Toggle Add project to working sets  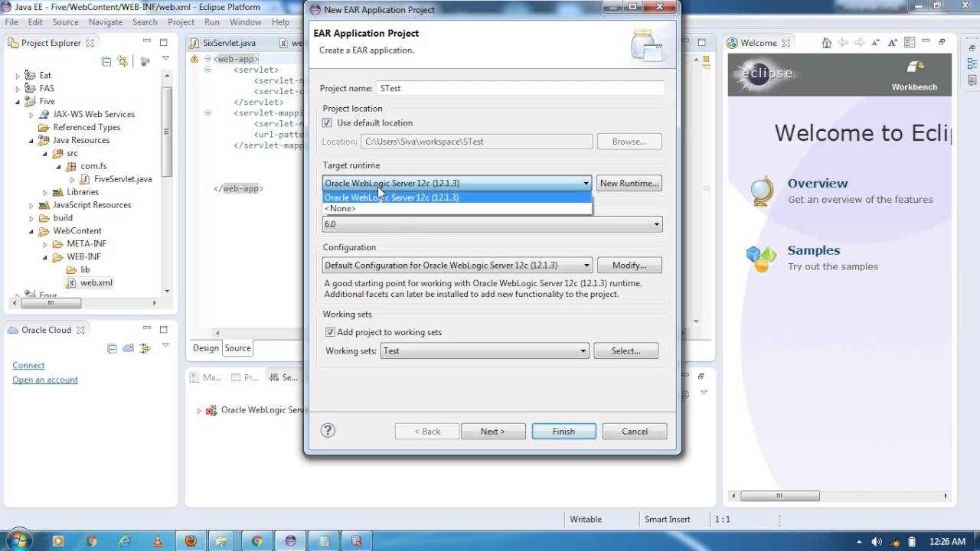pos(330,332)
